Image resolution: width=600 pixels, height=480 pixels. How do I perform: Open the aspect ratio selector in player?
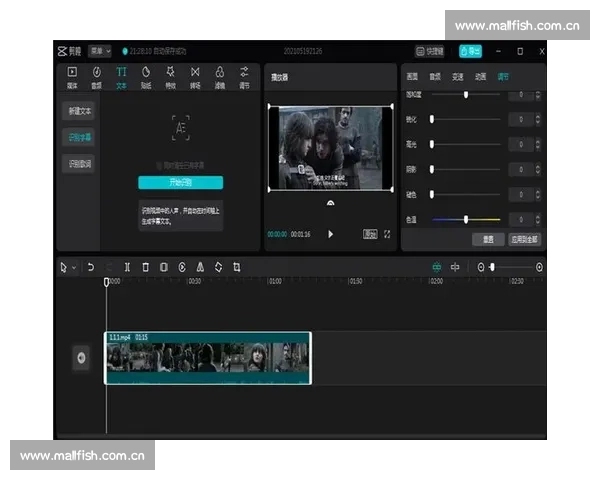[369, 234]
